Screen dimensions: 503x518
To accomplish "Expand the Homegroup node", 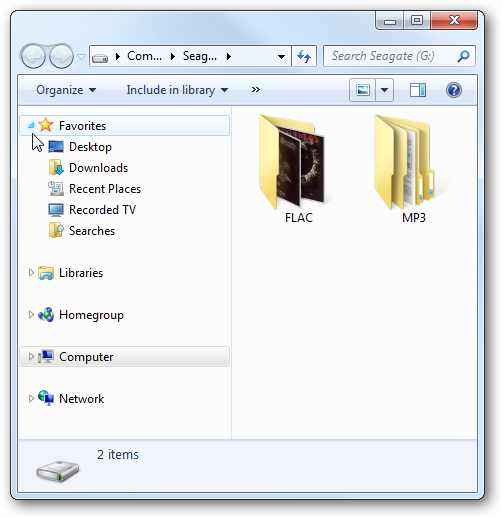I will point(31,315).
